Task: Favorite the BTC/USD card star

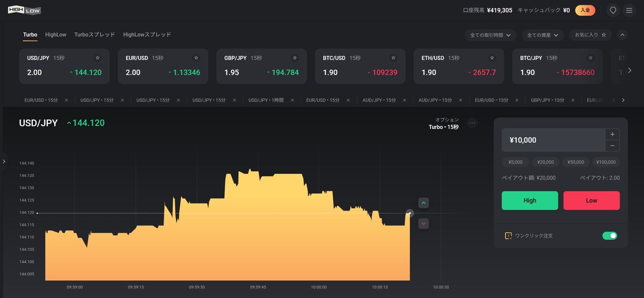Action: click(393, 57)
